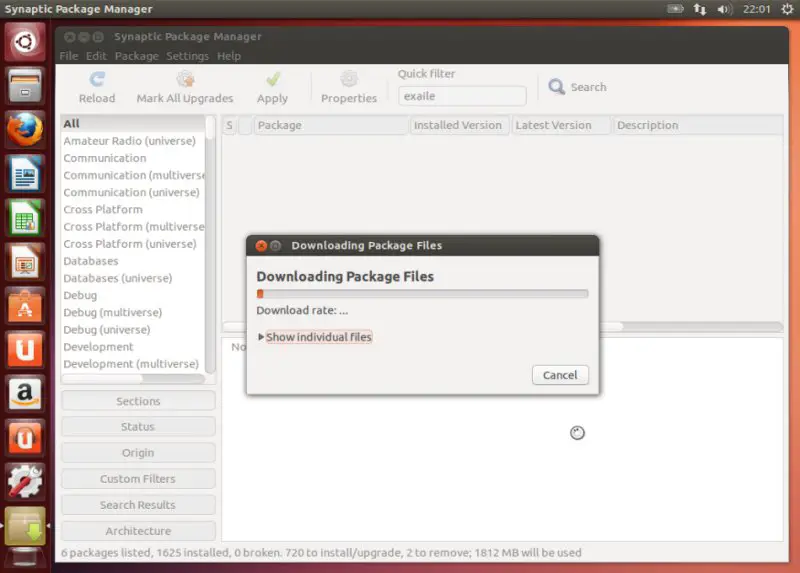Launch Firefox from the launcher
Viewport: 800px width, 573px height.
[x=24, y=130]
